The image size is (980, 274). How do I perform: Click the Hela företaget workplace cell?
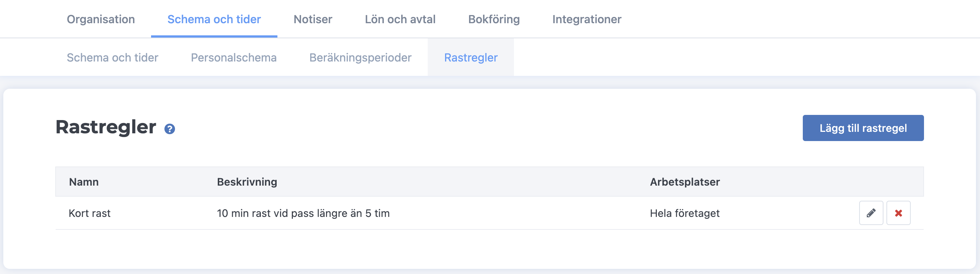pyautogui.click(x=685, y=213)
